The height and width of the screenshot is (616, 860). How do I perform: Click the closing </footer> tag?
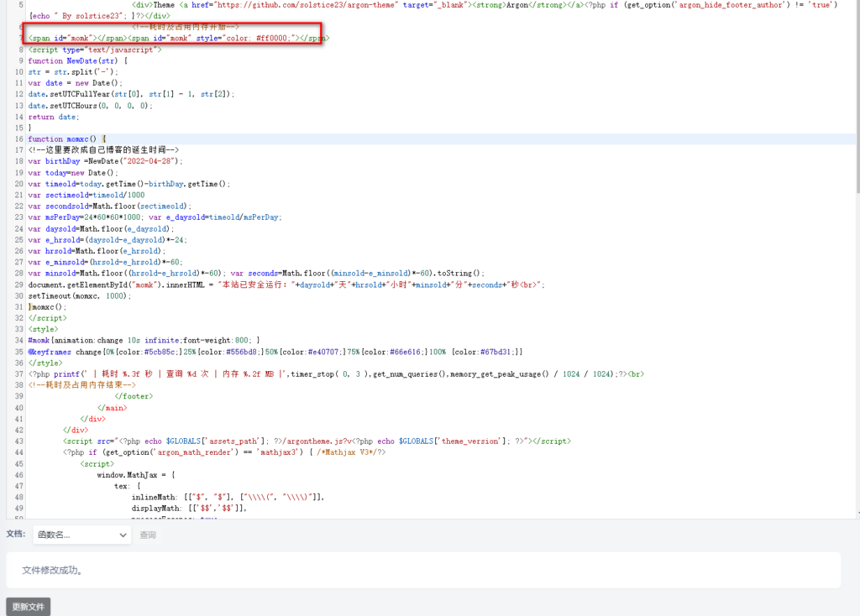tap(133, 396)
